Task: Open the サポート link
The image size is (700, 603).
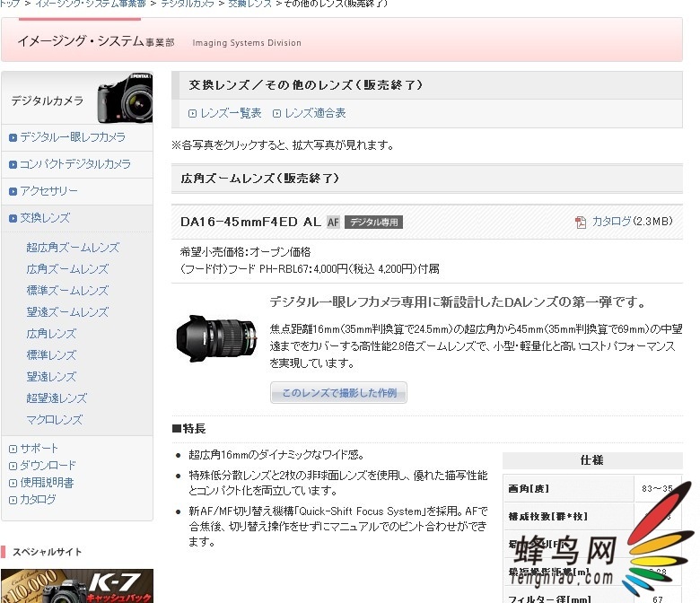Action: click(x=39, y=449)
